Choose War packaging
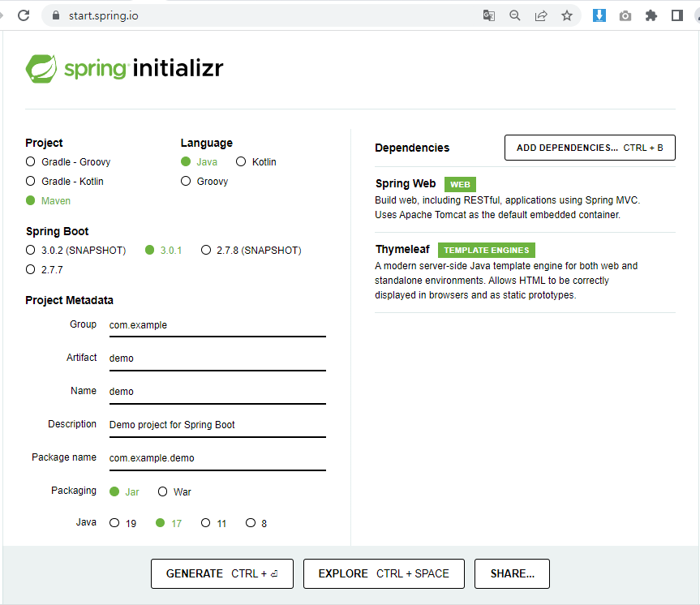The height and width of the screenshot is (605, 700). point(174,491)
